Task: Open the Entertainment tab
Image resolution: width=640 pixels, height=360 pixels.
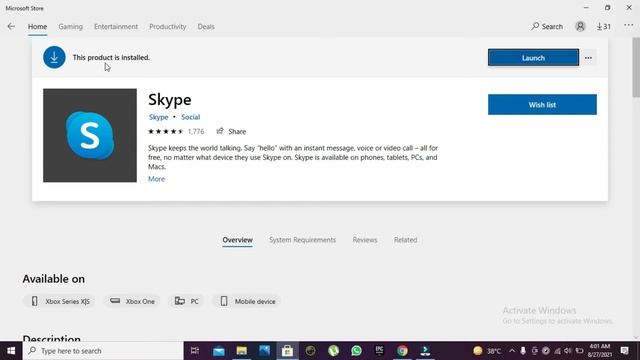Action: (116, 27)
